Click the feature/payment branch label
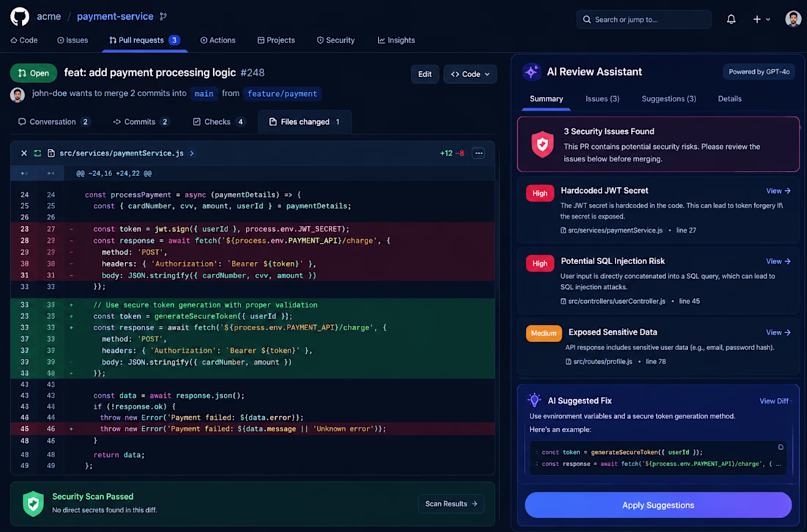Viewport: 807px width, 532px height. [x=282, y=94]
